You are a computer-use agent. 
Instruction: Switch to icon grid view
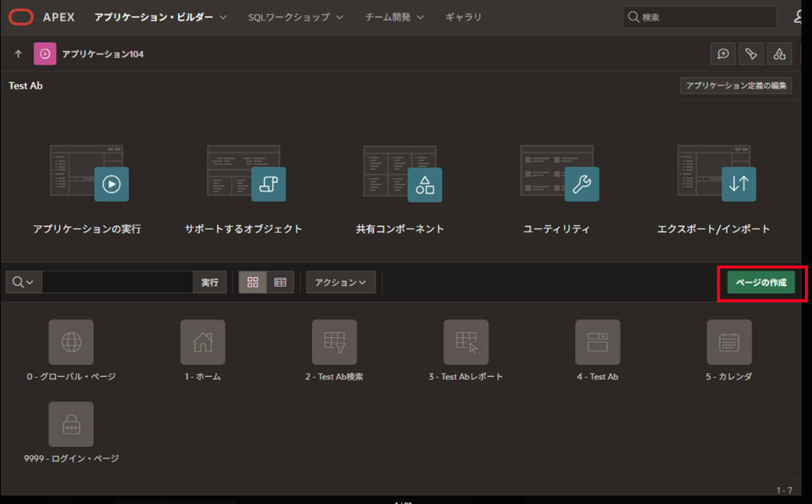coord(253,282)
